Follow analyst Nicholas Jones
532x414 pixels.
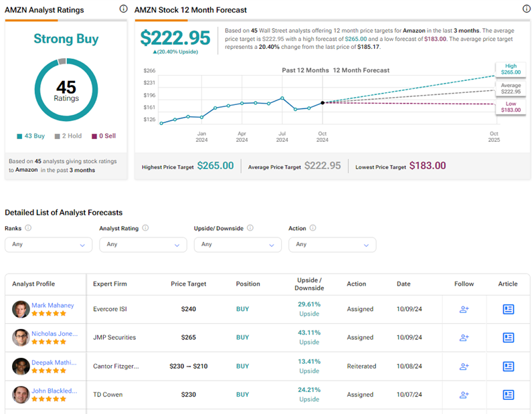464,338
